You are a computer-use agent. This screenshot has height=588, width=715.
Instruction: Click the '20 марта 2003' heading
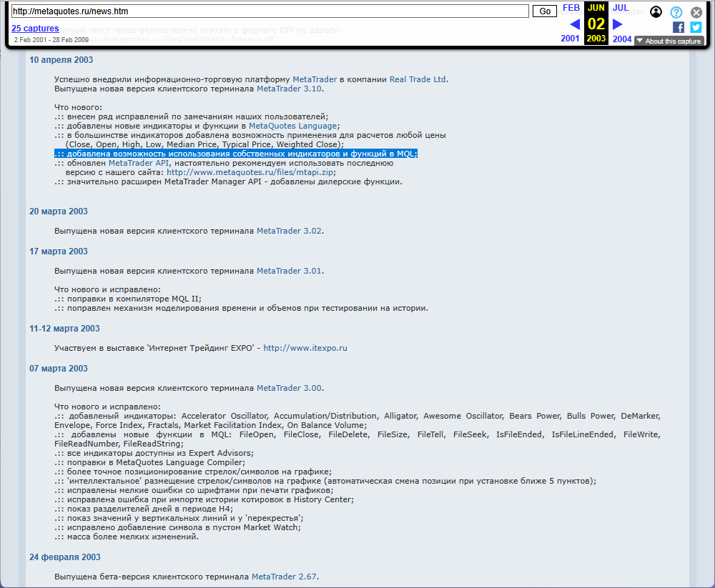point(59,211)
